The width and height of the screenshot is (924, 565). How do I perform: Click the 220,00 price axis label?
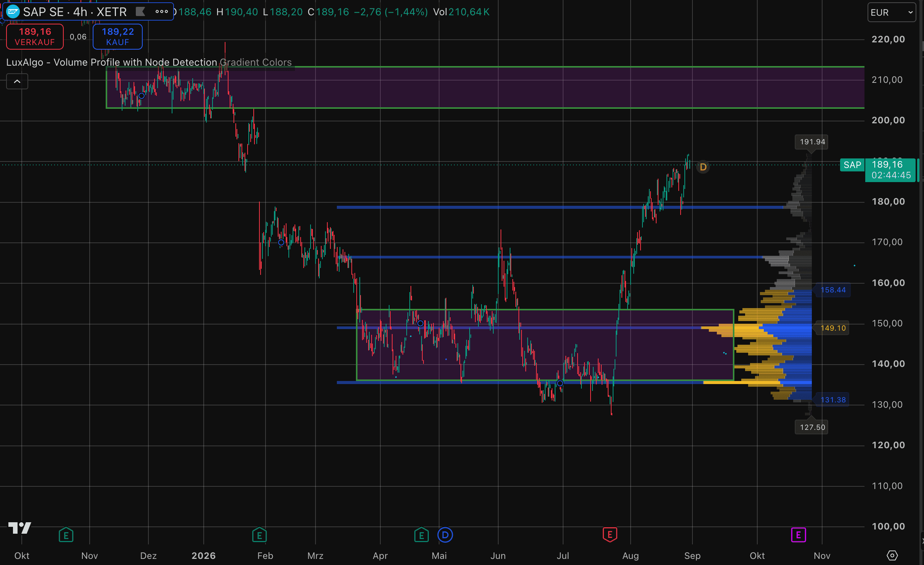[888, 39]
